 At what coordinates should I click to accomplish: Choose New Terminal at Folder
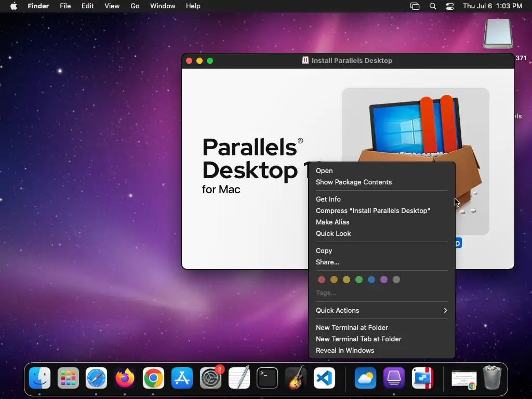(382, 328)
